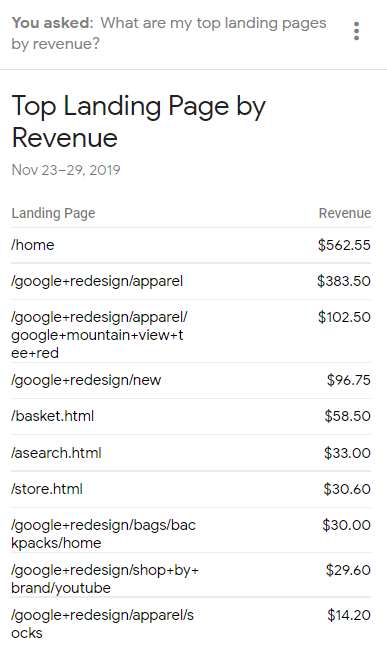Click the $562.55 revenue value

[x=344, y=245]
